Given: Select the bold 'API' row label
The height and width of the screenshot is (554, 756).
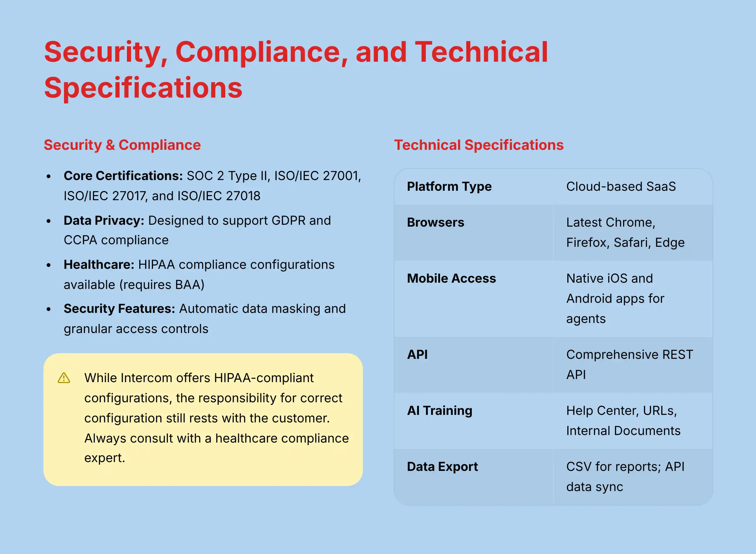Looking at the screenshot, I should 417,354.
